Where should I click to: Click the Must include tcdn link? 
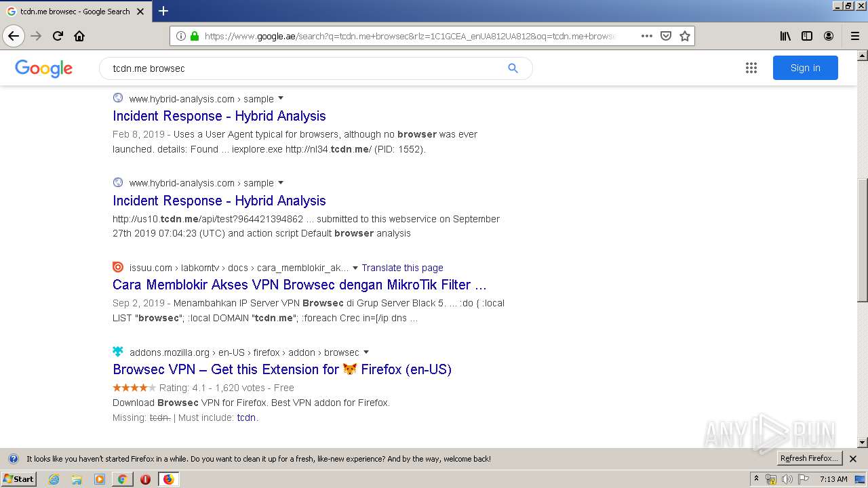click(x=246, y=418)
